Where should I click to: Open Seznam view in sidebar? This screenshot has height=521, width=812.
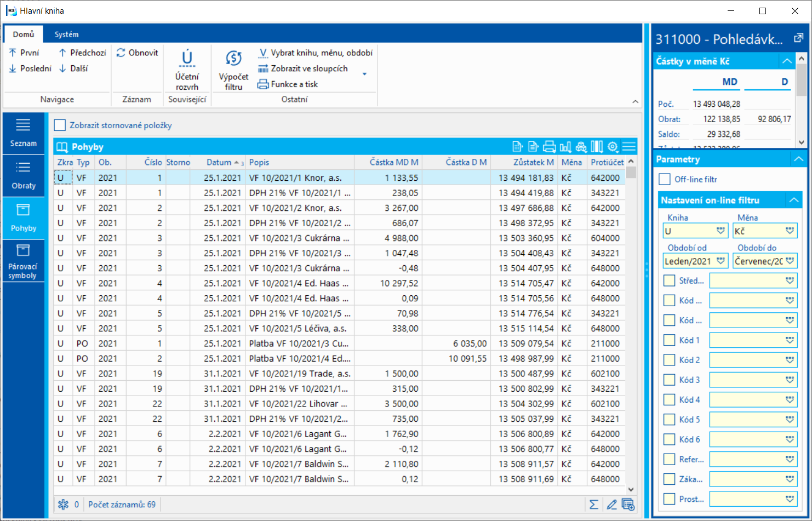click(24, 133)
